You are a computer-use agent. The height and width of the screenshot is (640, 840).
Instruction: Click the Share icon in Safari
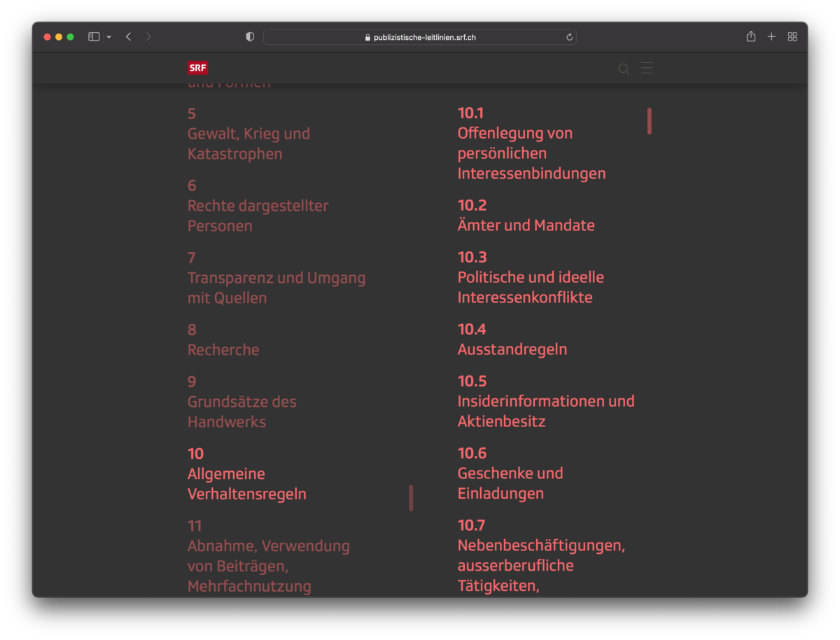[750, 36]
